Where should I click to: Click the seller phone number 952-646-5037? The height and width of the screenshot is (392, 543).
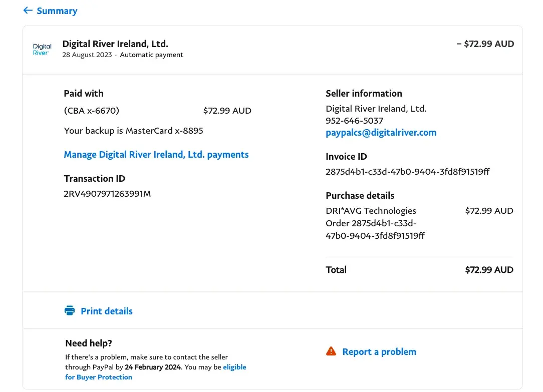pos(354,121)
